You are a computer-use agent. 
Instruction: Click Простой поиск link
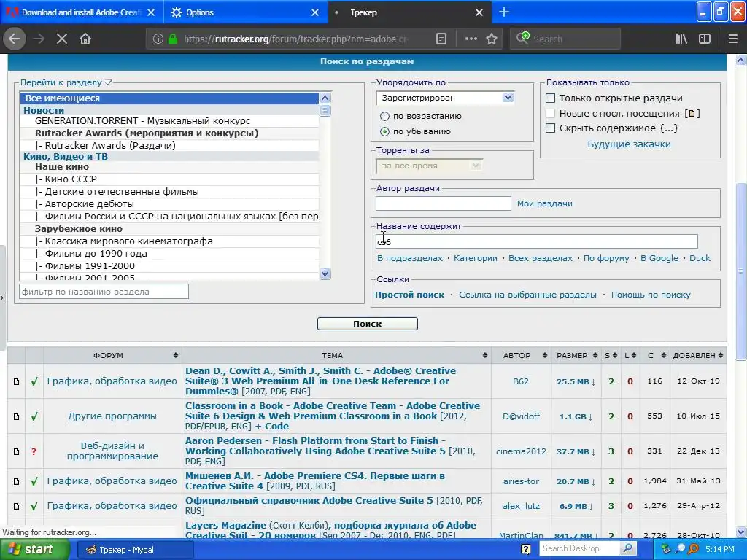click(410, 295)
